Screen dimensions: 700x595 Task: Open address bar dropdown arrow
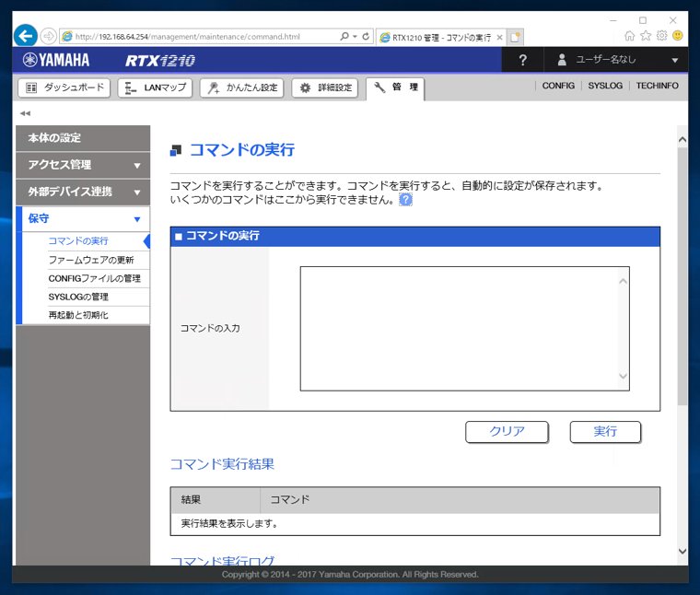(x=355, y=36)
